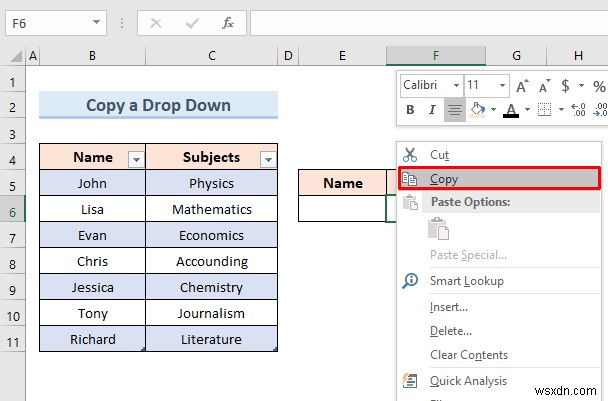Decrease font size with small A icon
This screenshot has height=401, width=608.
[544, 86]
